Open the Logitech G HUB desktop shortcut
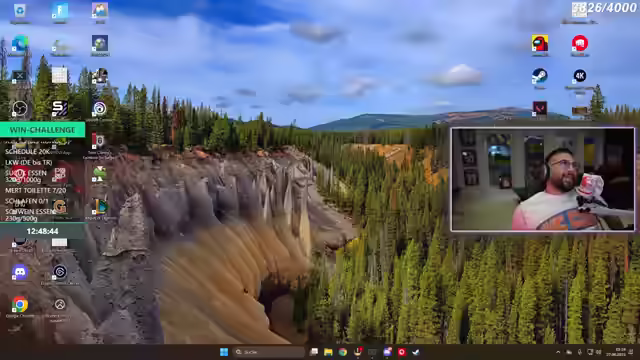Viewport: 640px width, 360px height. click(60, 207)
